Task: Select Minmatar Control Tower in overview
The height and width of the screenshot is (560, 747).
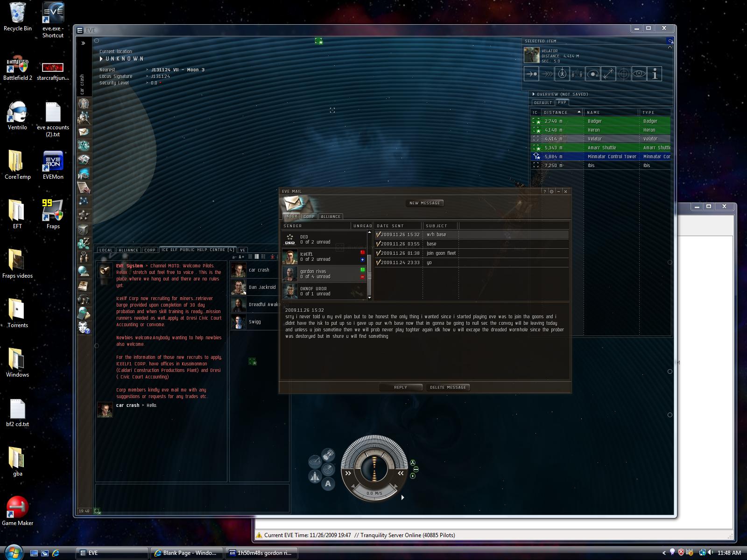Action: click(x=601, y=157)
